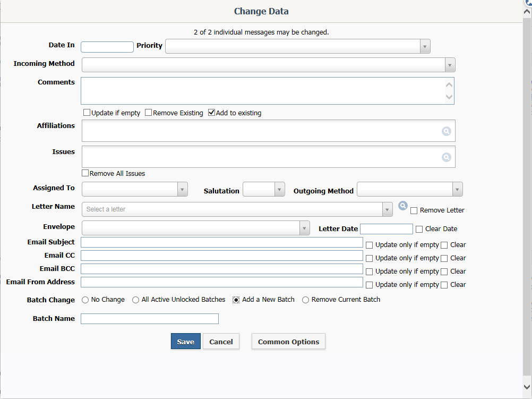Enable Remove All Issues checkbox

pos(85,173)
